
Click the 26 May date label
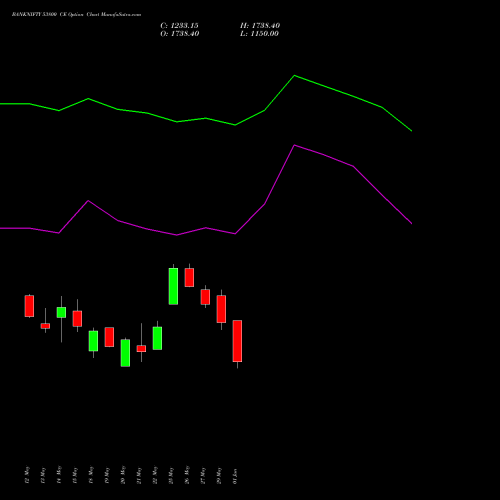[187, 475]
